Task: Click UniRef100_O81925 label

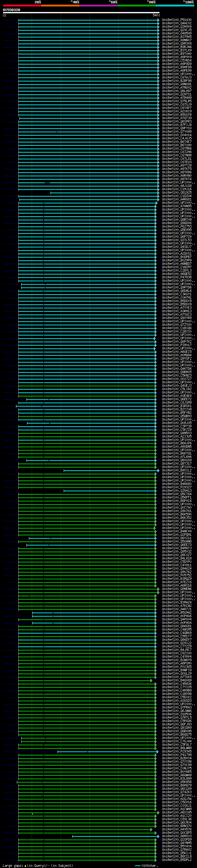Action: pos(177,193)
